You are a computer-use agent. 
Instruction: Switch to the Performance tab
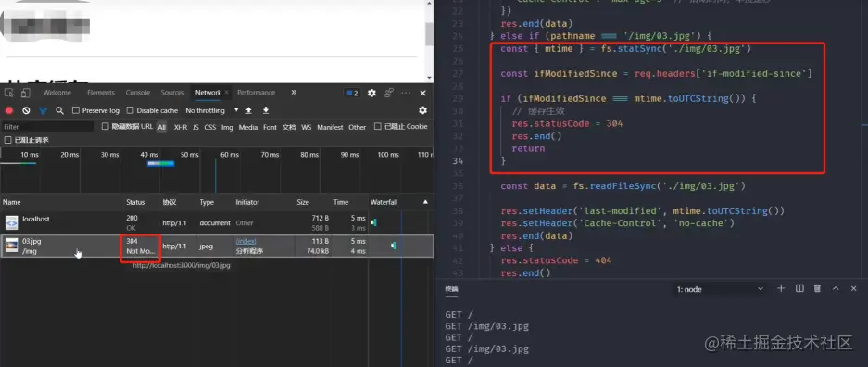point(257,93)
